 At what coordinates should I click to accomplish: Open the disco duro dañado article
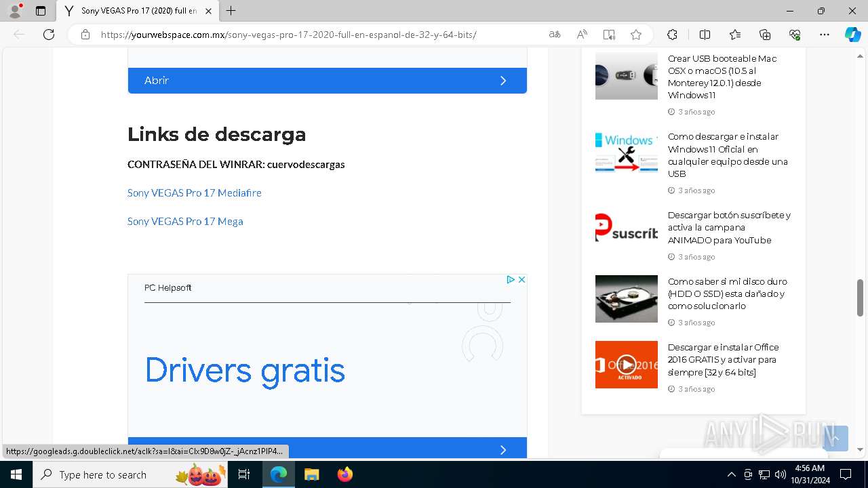[728, 293]
